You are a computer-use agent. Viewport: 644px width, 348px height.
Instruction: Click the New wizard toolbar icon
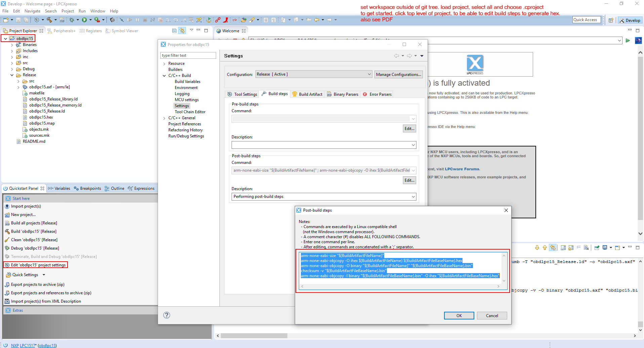(x=6, y=20)
